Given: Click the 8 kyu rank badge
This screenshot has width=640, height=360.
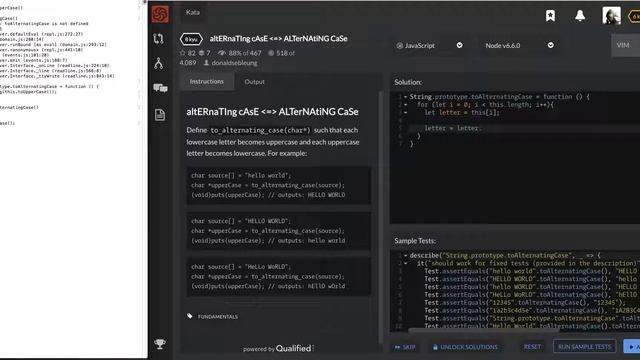Looking at the screenshot, I should pos(191,39).
